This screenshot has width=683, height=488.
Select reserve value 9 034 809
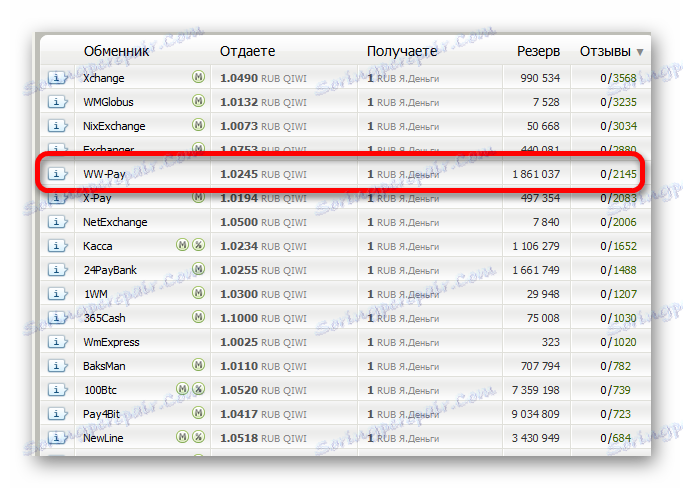tap(536, 414)
